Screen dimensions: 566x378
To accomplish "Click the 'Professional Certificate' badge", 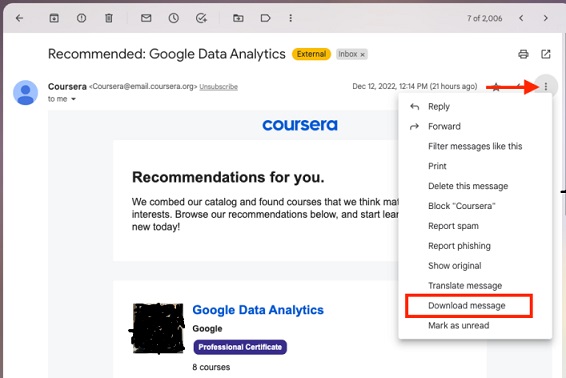I will [x=240, y=347].
